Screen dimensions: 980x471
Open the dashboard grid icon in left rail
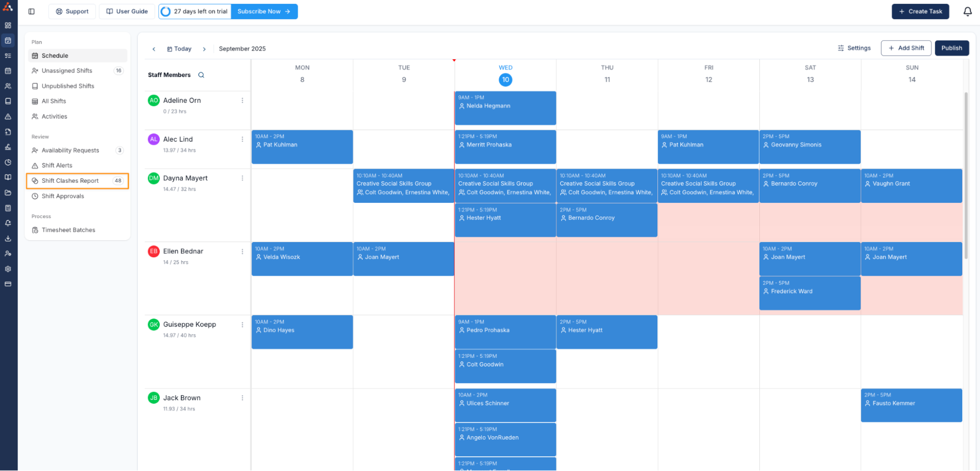click(8, 25)
